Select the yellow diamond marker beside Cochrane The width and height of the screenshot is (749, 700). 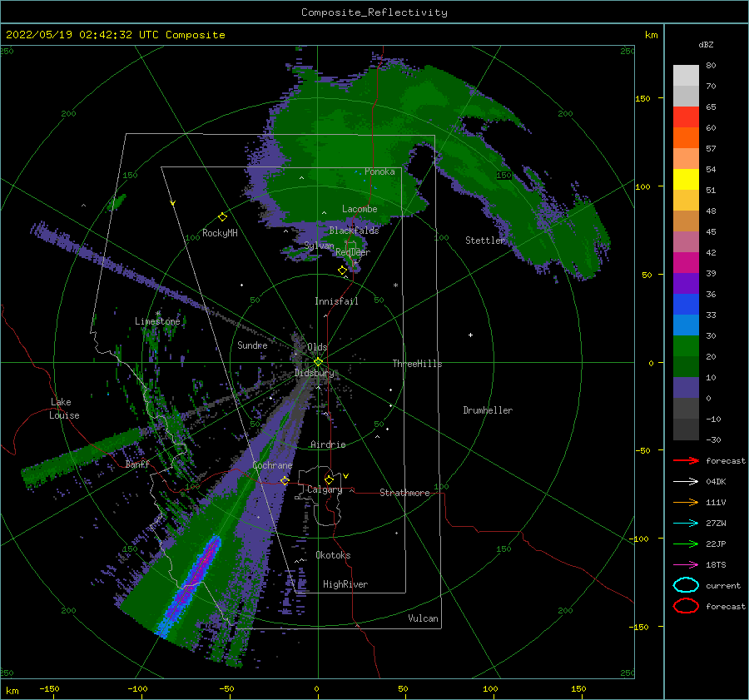285,480
